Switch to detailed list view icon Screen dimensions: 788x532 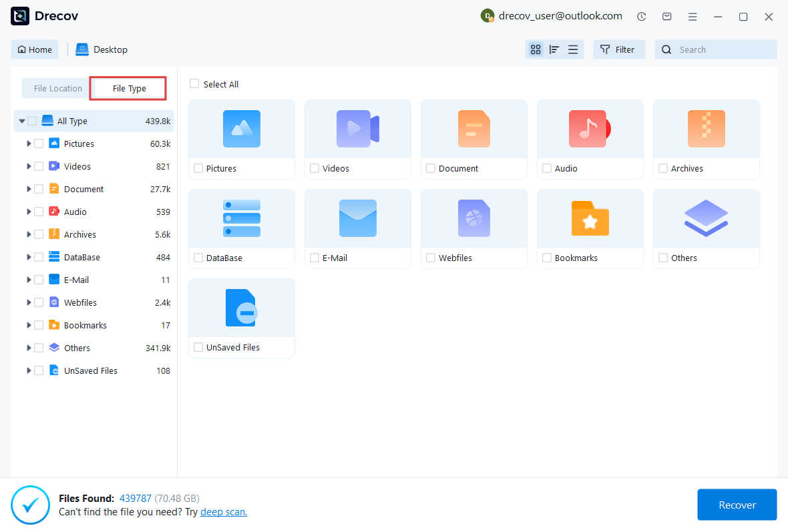pyautogui.click(x=573, y=49)
